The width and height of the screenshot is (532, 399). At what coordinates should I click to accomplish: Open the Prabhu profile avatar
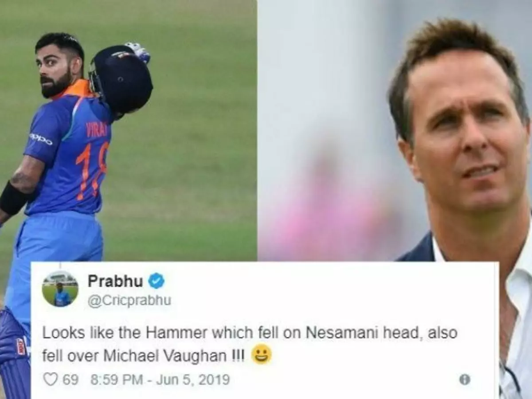(x=60, y=289)
